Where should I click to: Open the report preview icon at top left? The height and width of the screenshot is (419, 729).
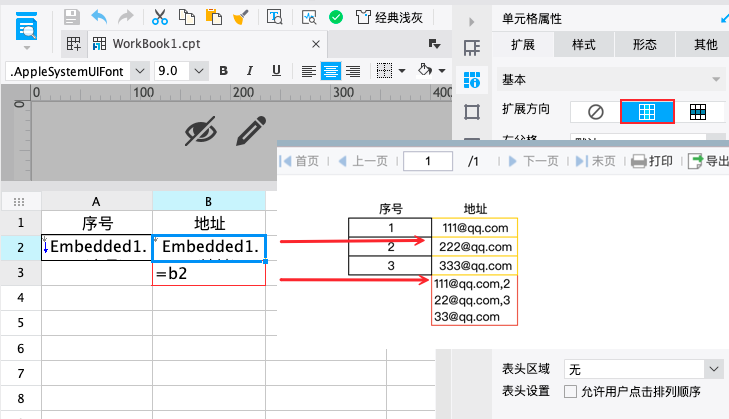(x=27, y=26)
